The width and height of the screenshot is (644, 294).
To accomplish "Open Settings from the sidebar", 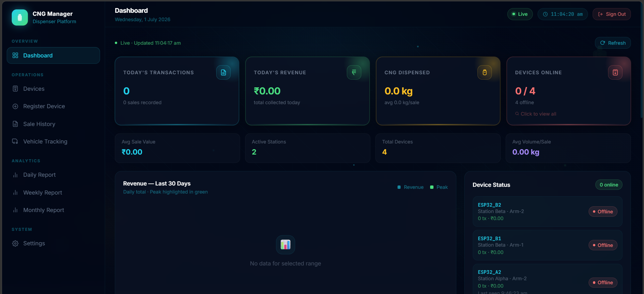I will coord(53,243).
